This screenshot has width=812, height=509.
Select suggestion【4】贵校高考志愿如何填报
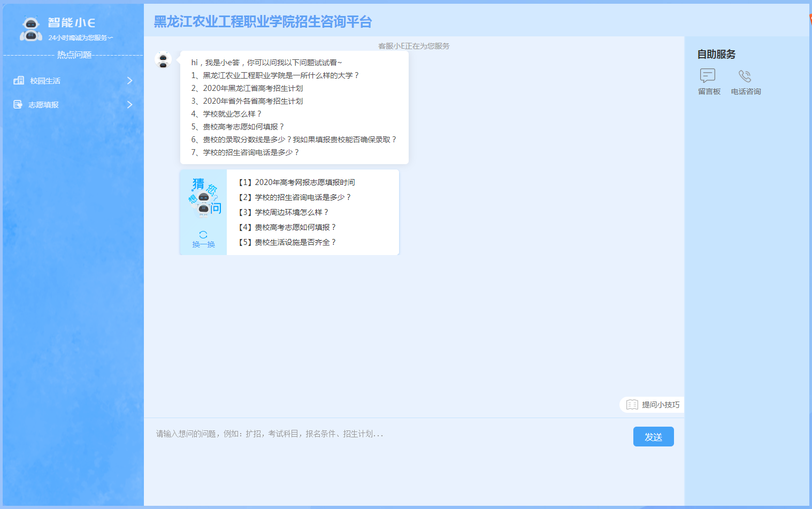[x=287, y=227]
